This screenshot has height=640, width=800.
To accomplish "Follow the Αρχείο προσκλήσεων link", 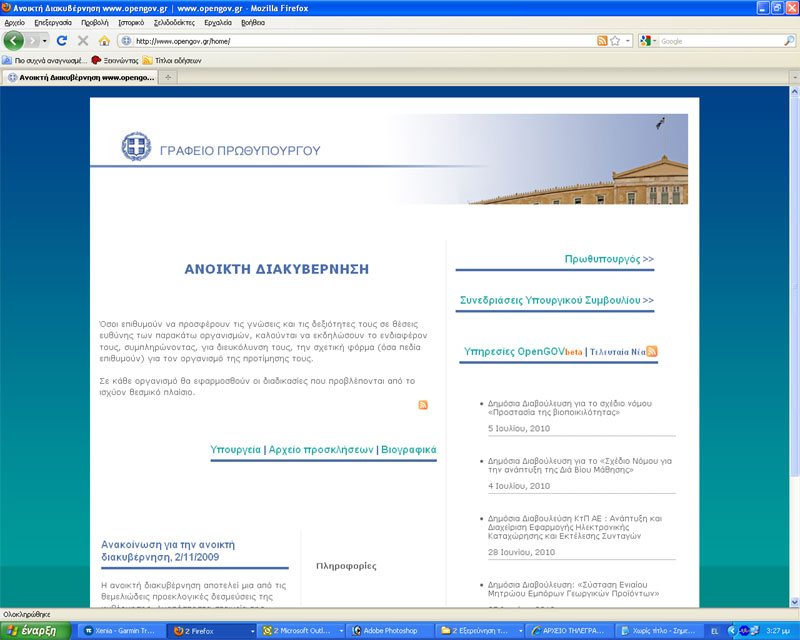I will click(321, 450).
